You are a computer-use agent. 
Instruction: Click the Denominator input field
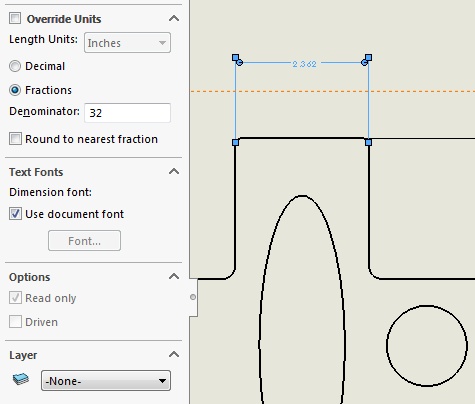(x=127, y=113)
